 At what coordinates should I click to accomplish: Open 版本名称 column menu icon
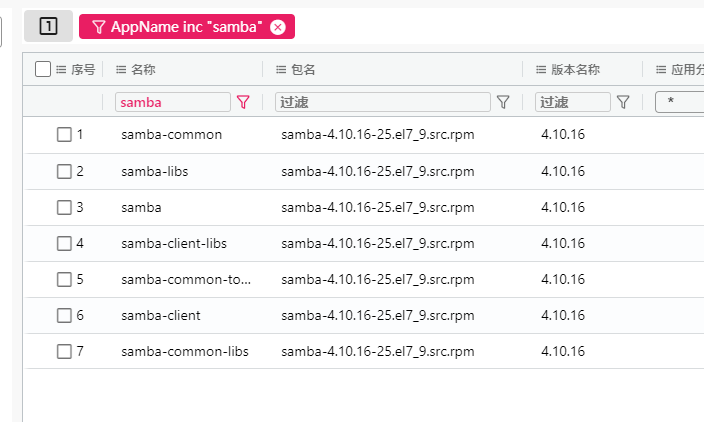(541, 69)
